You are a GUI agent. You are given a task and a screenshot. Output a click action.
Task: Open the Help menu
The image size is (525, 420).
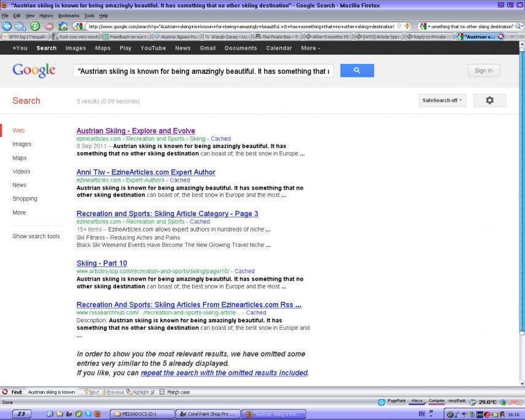point(103,15)
